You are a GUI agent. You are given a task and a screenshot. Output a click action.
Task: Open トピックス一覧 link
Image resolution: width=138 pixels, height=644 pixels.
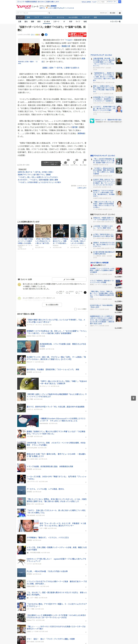coord(115,21)
